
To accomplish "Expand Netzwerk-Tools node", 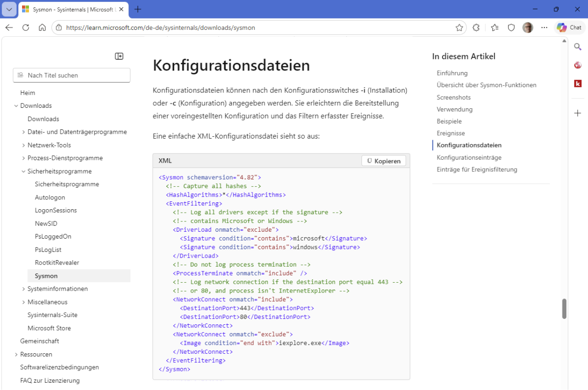I will tap(23, 145).
